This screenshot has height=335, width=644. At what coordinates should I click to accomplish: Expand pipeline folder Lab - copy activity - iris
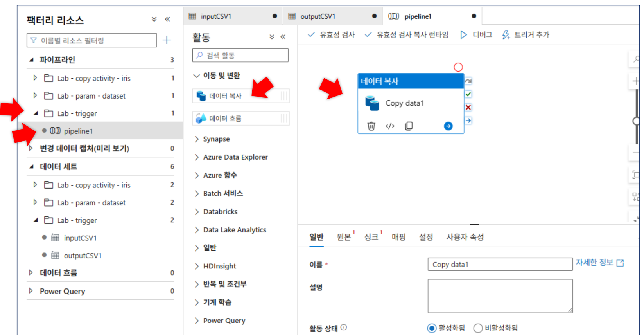(35, 78)
